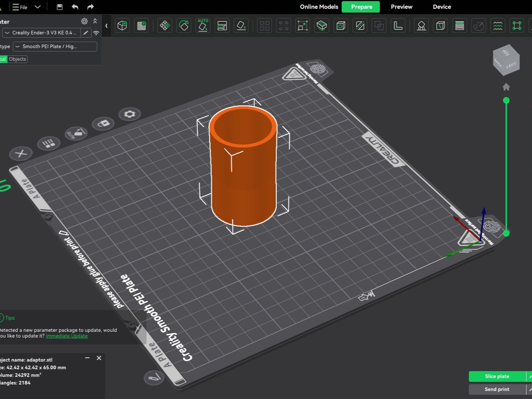Click the object name adaptor.stl text
The width and height of the screenshot is (532, 399).
click(40, 360)
